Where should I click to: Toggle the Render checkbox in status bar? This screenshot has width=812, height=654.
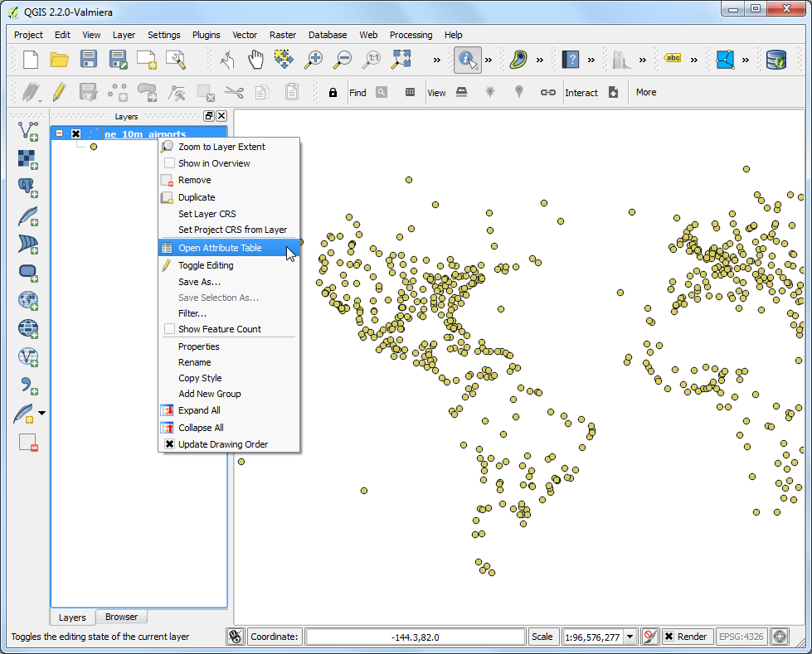click(669, 637)
